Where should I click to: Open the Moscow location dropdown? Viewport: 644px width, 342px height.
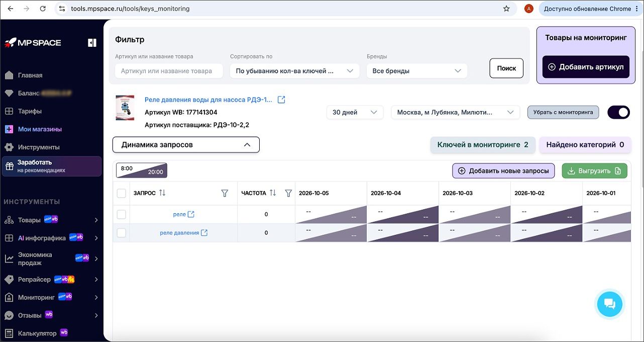pyautogui.click(x=456, y=112)
